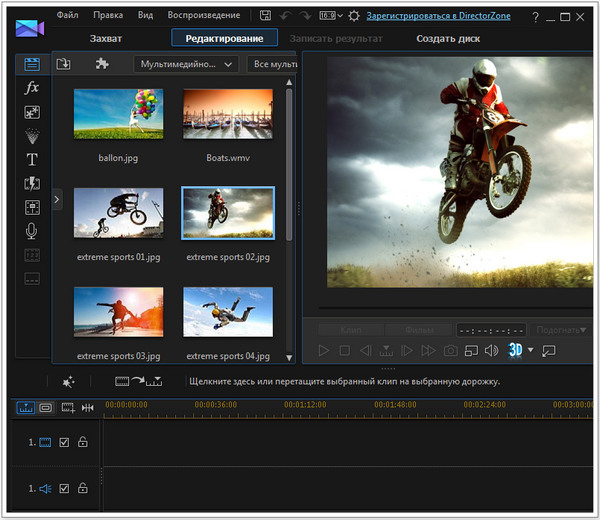Open the Файл menu

pos(68,16)
